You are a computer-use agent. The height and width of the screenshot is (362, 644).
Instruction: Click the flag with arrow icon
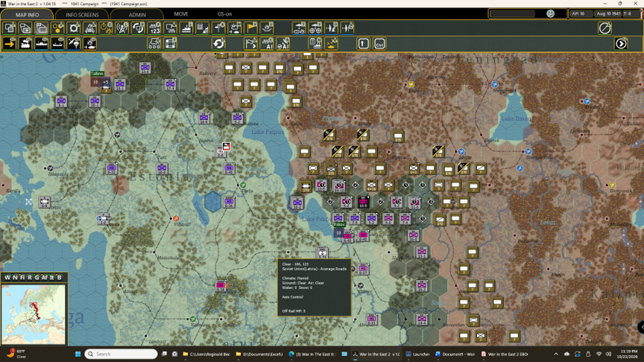250,43
